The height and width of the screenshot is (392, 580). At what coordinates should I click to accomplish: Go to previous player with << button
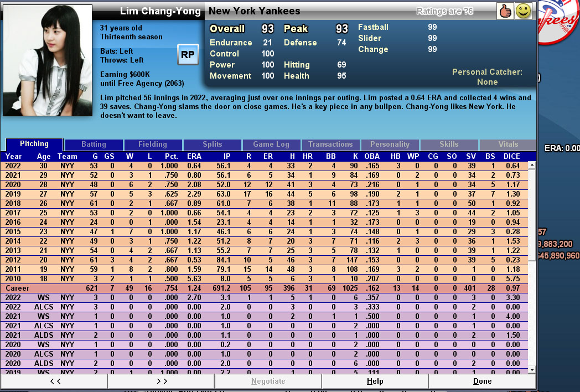54,381
